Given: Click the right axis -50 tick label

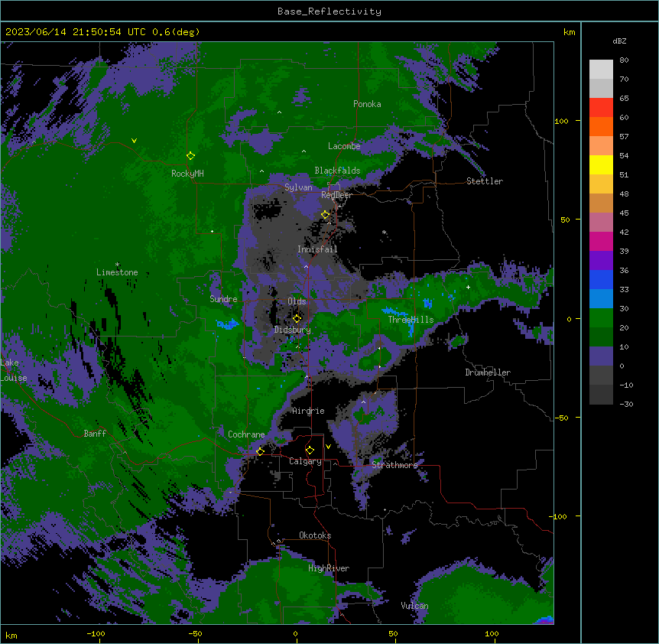Looking at the screenshot, I should pos(561,418).
